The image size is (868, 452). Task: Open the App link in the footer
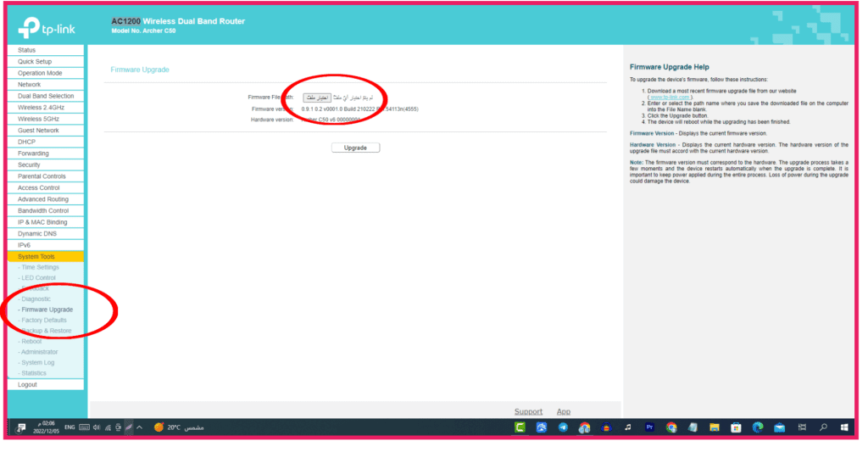[564, 411]
